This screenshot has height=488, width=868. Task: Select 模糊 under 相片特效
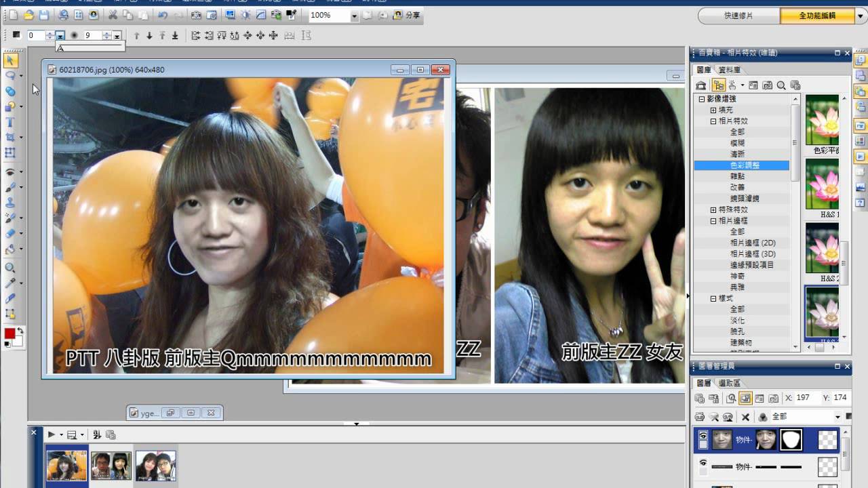pos(737,143)
